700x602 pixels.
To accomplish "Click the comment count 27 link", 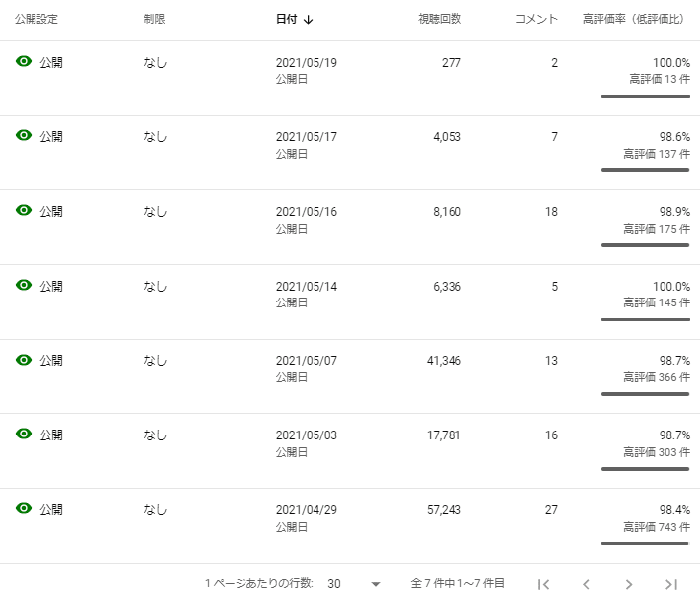I will click(x=551, y=509).
